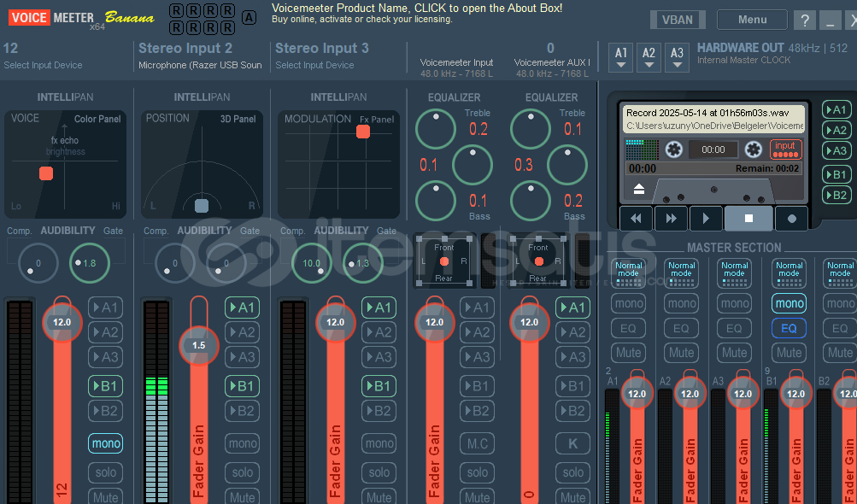The image size is (857, 504).
Task: Click the Voicemeeter Banana logo
Action: click(81, 18)
